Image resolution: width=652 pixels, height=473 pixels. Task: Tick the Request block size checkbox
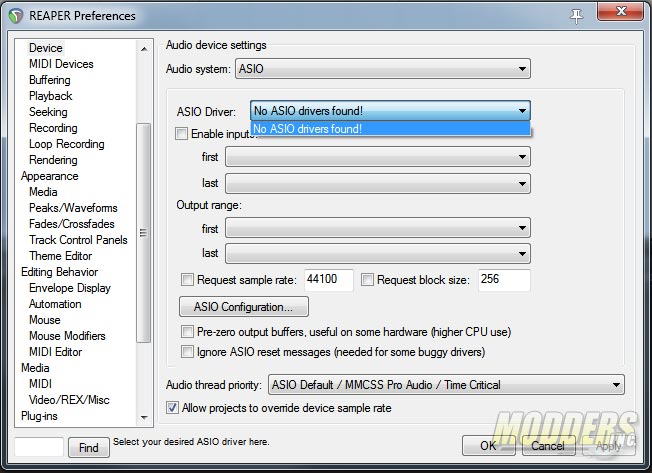coord(367,280)
